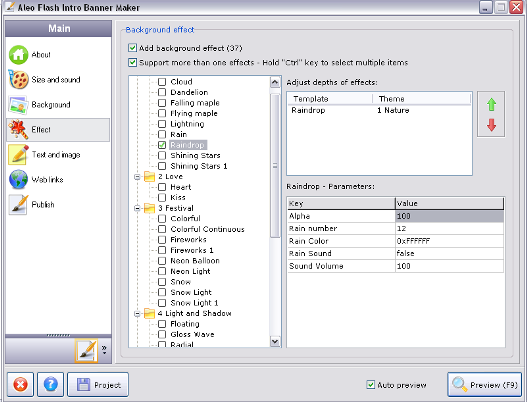
Task: Move effect up with green arrow
Action: click(491, 105)
